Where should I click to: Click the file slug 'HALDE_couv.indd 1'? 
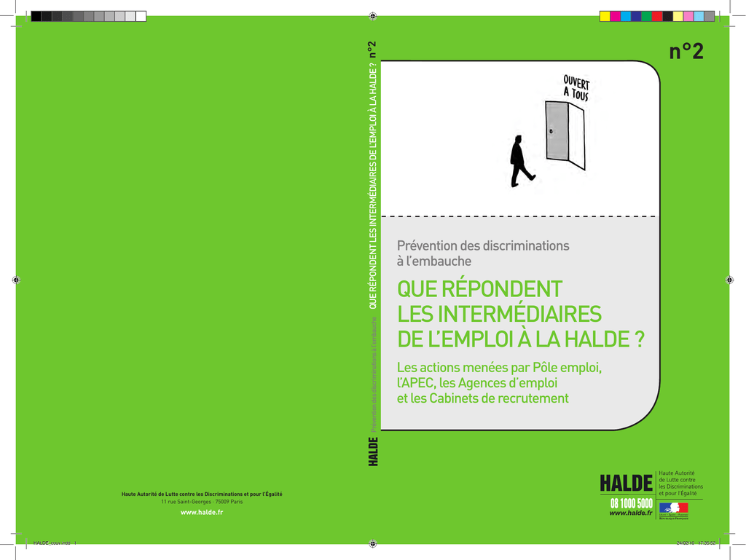click(55, 543)
